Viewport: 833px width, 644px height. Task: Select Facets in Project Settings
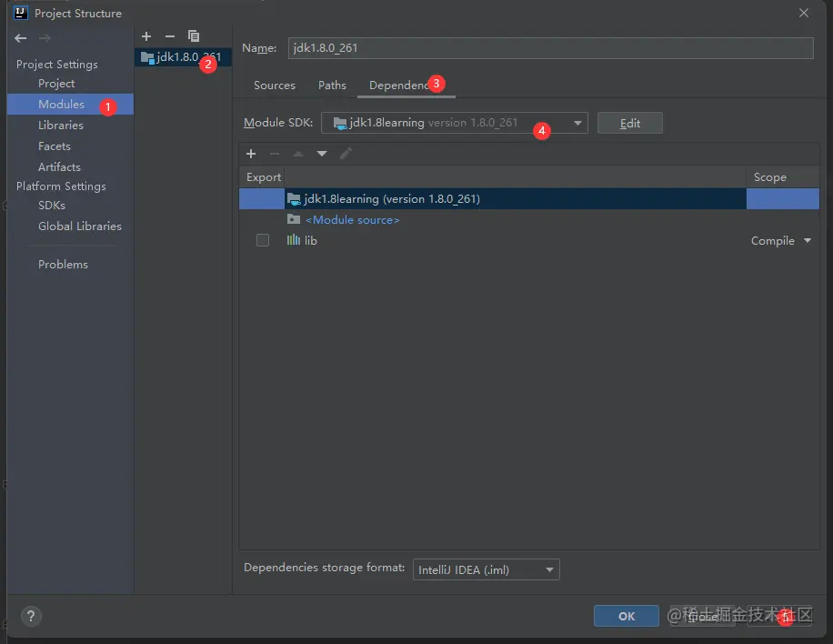click(55, 146)
